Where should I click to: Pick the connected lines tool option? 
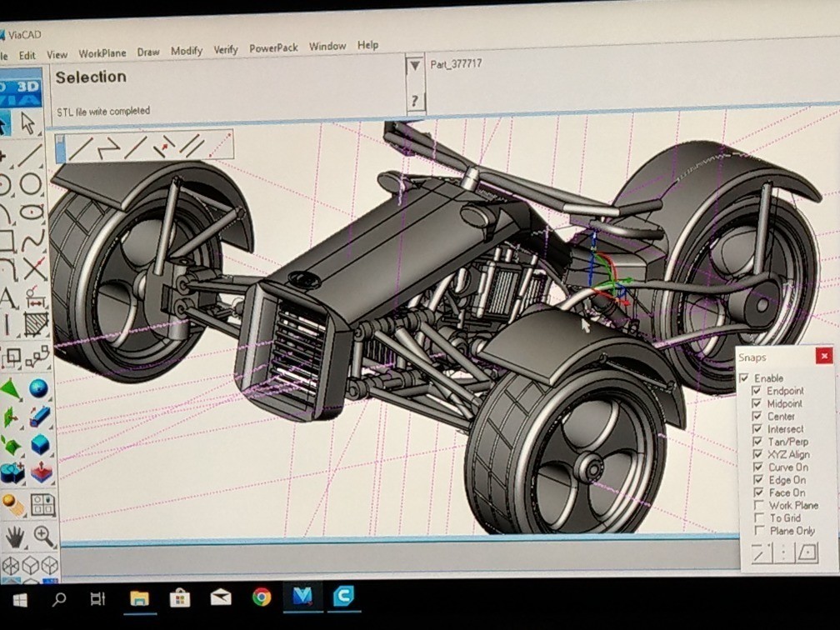point(108,148)
